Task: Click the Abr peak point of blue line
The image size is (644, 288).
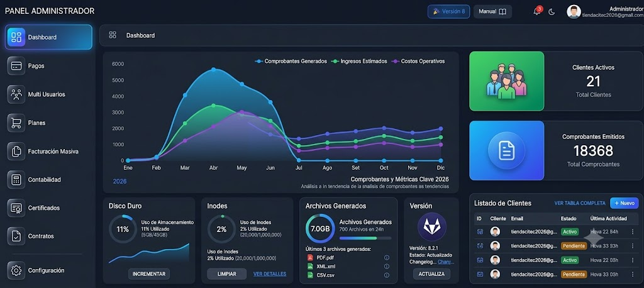Action: click(x=213, y=69)
